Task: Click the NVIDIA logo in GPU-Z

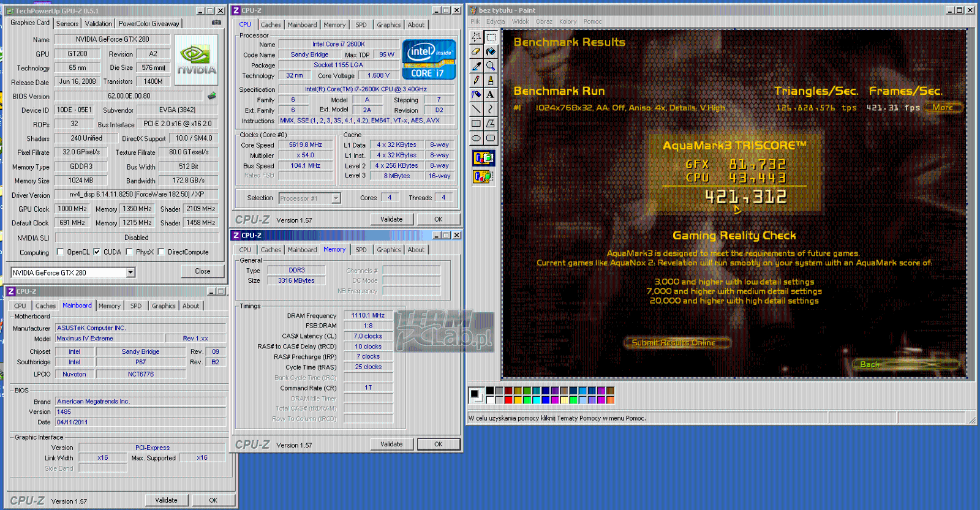Action: click(x=196, y=59)
